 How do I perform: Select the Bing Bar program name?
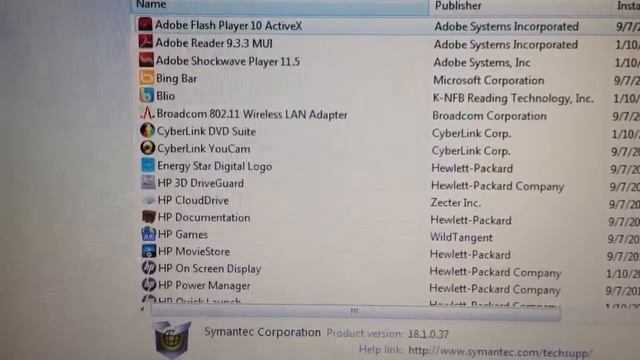tap(176, 78)
